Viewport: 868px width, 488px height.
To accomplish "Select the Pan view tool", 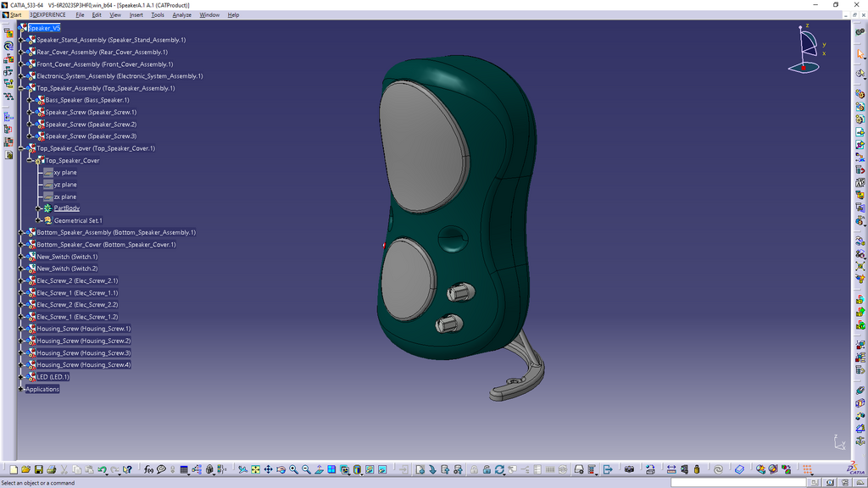I will click(268, 469).
